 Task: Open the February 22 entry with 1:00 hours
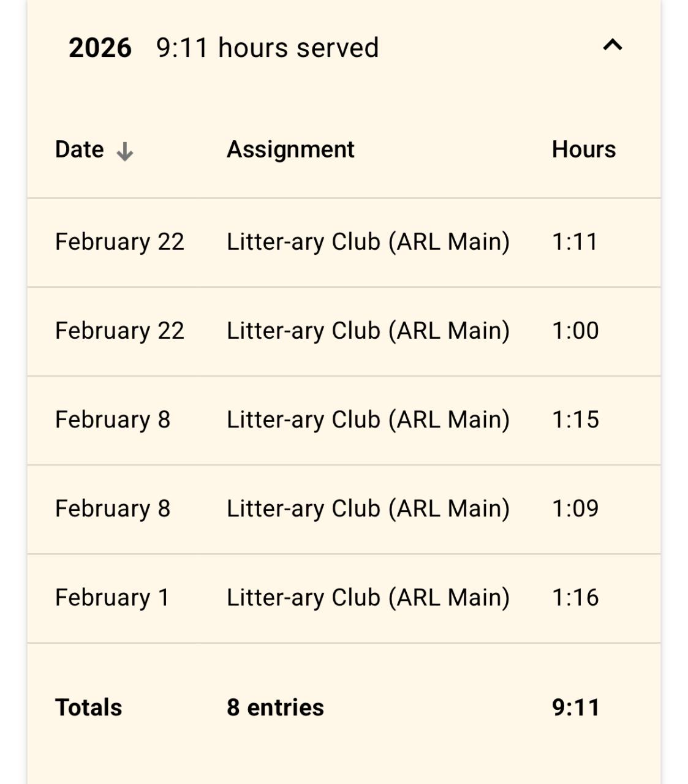click(344, 331)
